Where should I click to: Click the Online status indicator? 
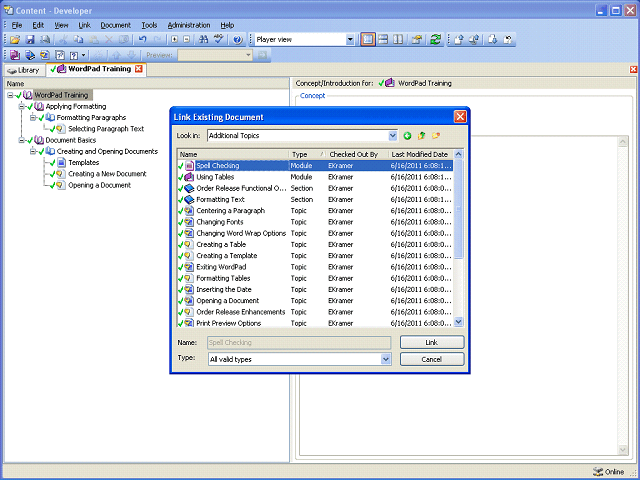tap(609, 472)
